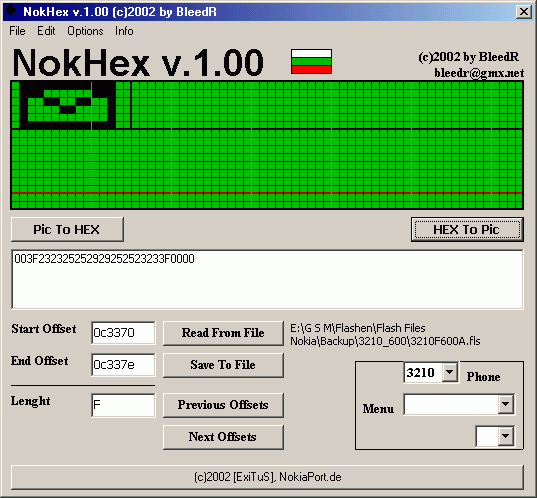
Task: Expand the small dropdown below Menu
Action: [x=505, y=436]
